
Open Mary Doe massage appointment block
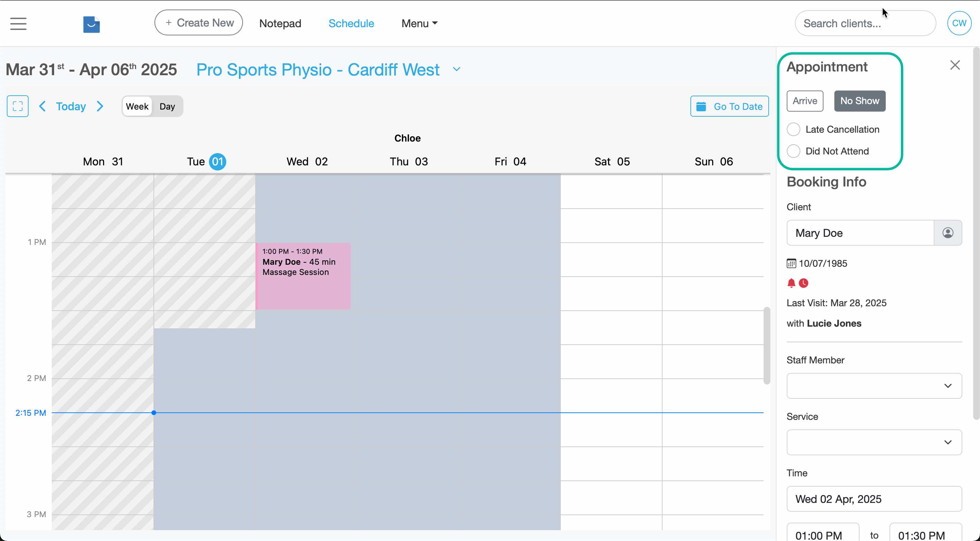pyautogui.click(x=303, y=276)
